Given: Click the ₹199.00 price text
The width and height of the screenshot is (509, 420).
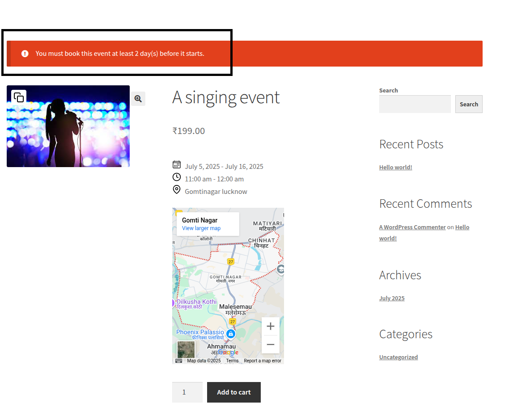Looking at the screenshot, I should 189,131.
